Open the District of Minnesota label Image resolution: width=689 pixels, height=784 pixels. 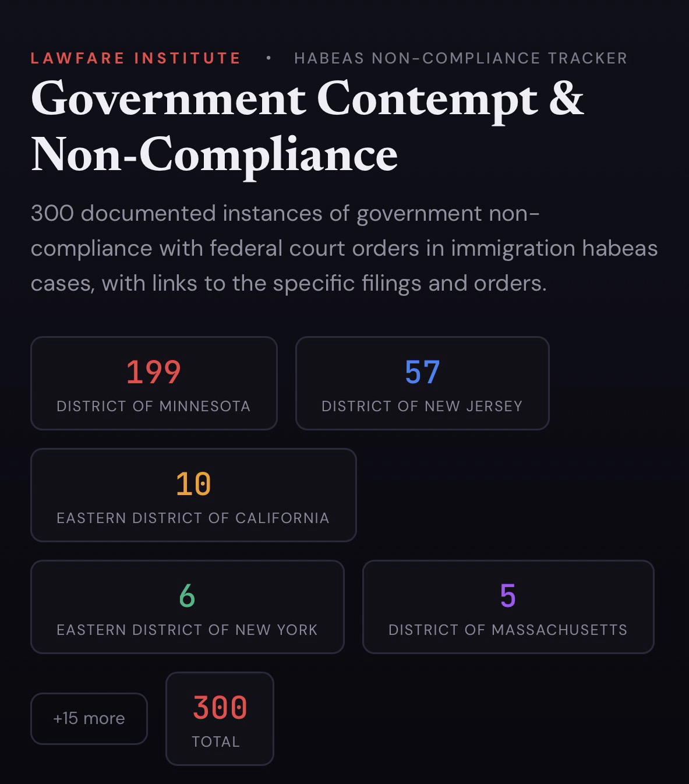tap(154, 406)
